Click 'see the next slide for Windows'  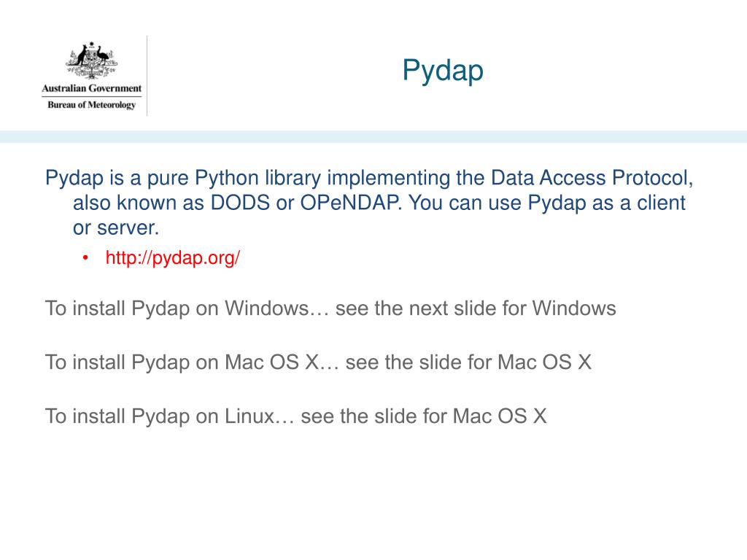(476, 308)
